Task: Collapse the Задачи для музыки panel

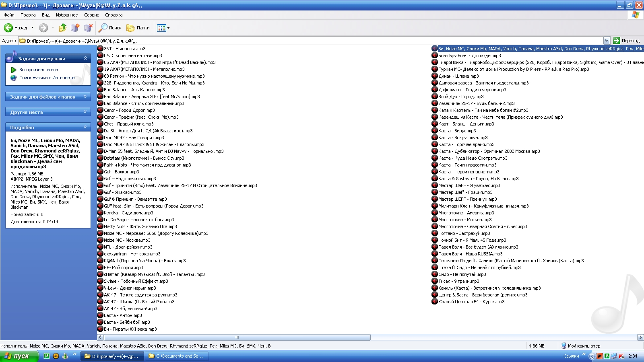Action: (85, 58)
